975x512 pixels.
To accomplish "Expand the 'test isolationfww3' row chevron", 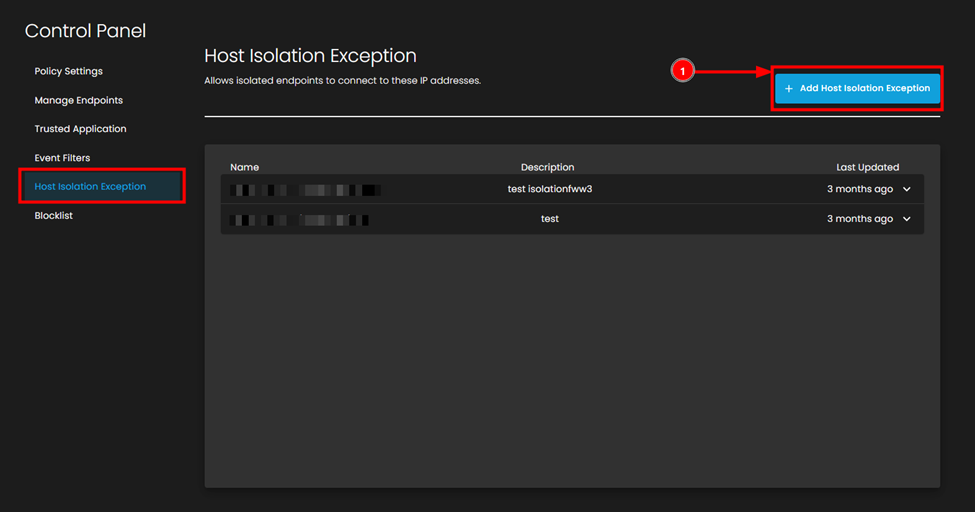I will coord(907,189).
